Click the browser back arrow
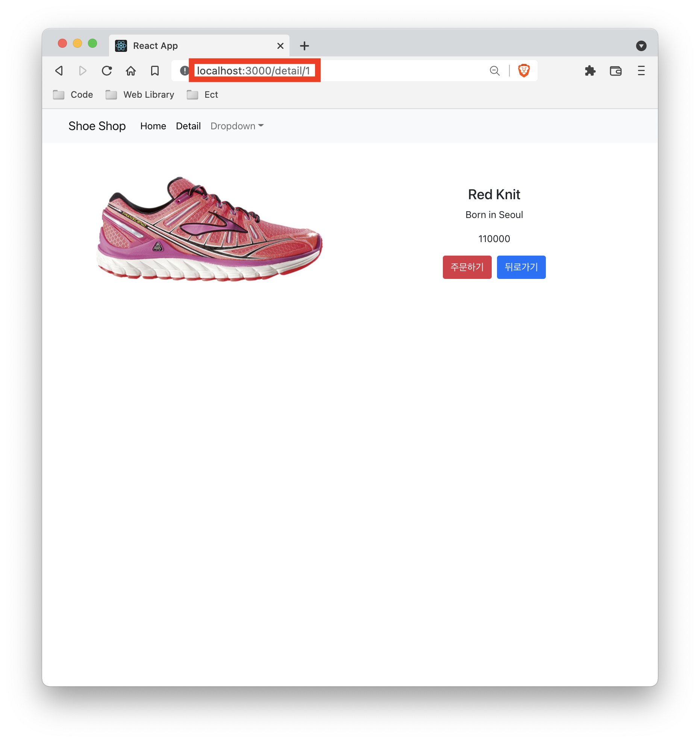Image resolution: width=700 pixels, height=742 pixels. [x=59, y=71]
